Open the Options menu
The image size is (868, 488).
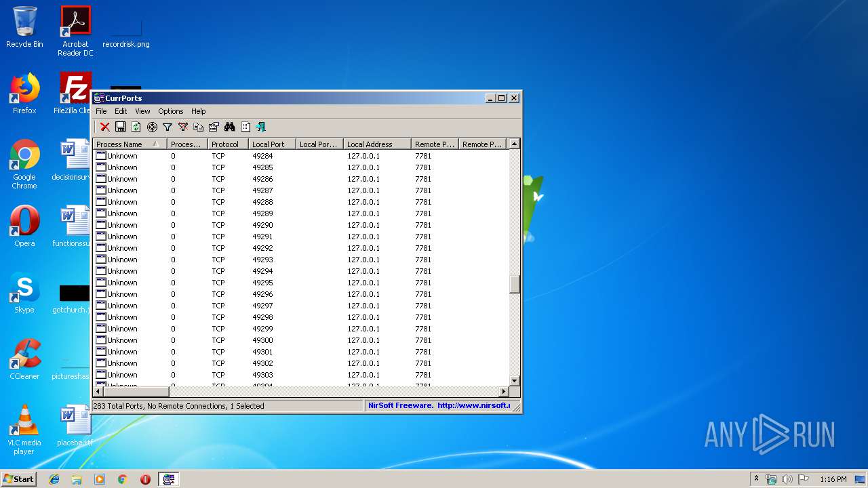pos(171,111)
